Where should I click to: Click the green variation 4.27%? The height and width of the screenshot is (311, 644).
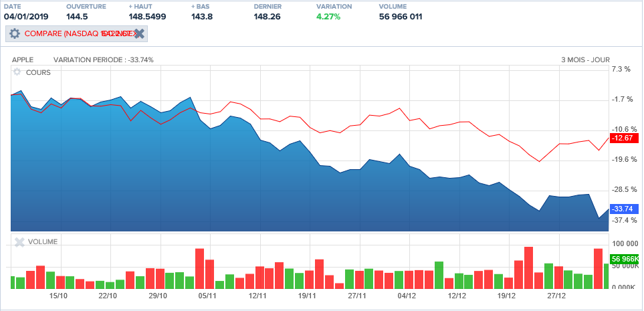(x=328, y=17)
